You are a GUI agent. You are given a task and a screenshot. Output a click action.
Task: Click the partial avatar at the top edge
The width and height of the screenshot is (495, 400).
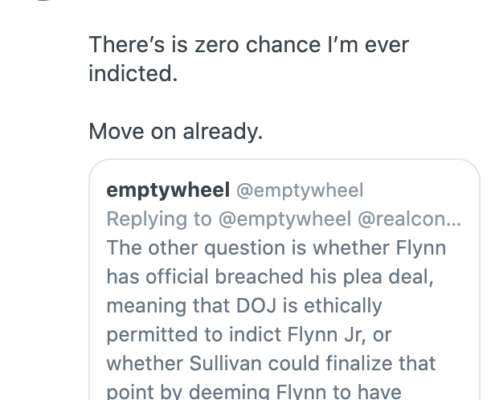click(x=43, y=0)
